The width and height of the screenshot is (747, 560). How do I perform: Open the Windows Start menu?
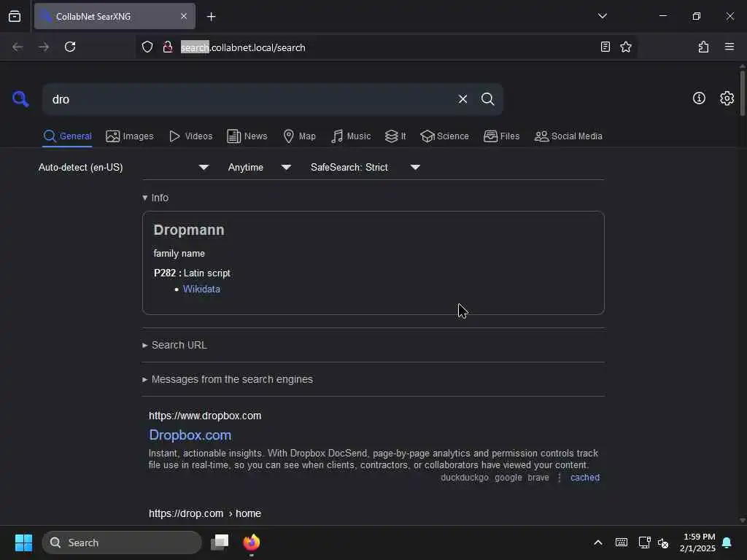pos(23,542)
